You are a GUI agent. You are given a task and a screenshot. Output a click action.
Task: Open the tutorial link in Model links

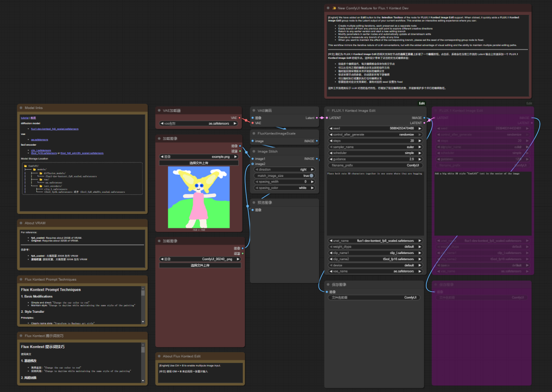tap(25, 118)
